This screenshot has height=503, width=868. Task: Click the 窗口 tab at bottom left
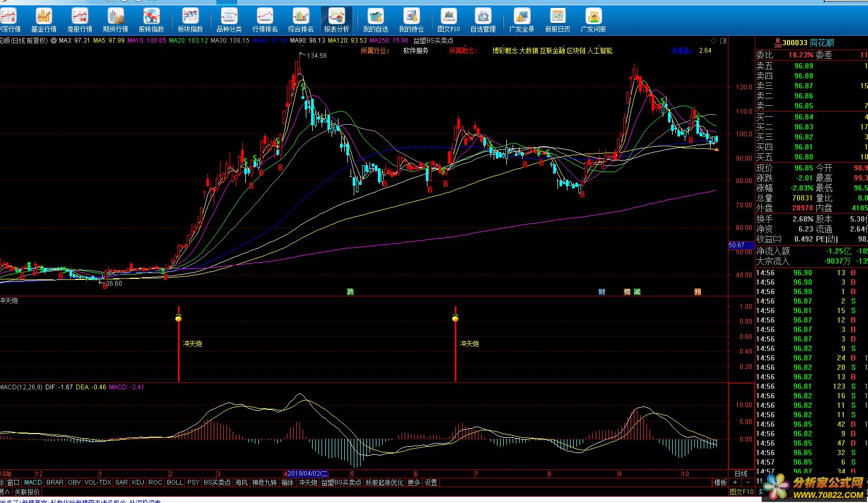tap(13, 482)
